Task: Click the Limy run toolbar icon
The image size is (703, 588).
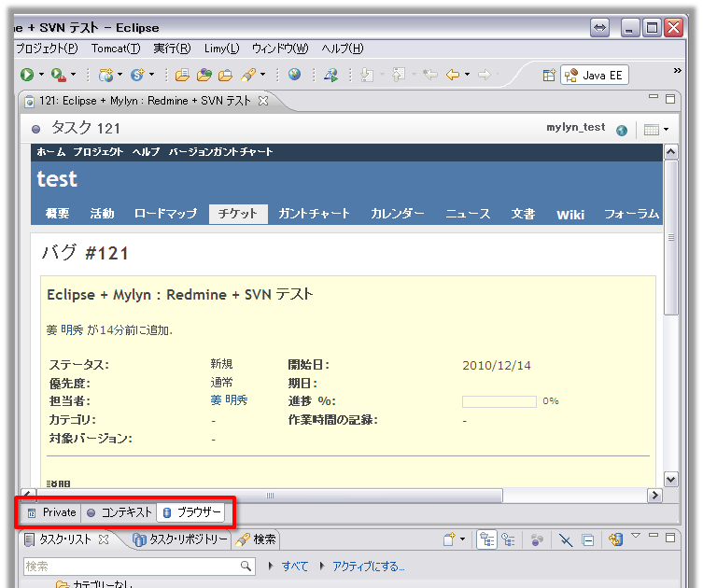Action: [x=331, y=75]
